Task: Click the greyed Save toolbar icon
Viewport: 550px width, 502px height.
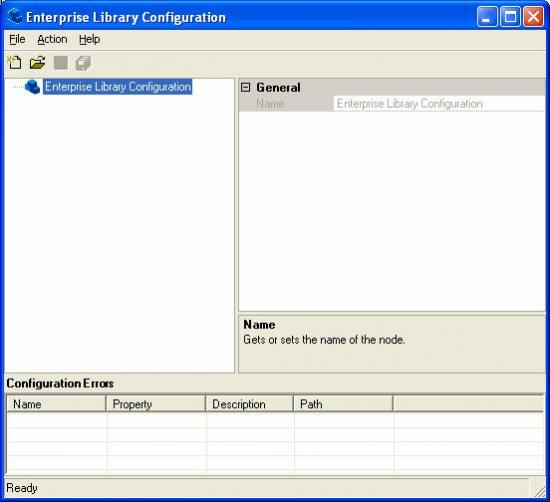Action: (61, 63)
